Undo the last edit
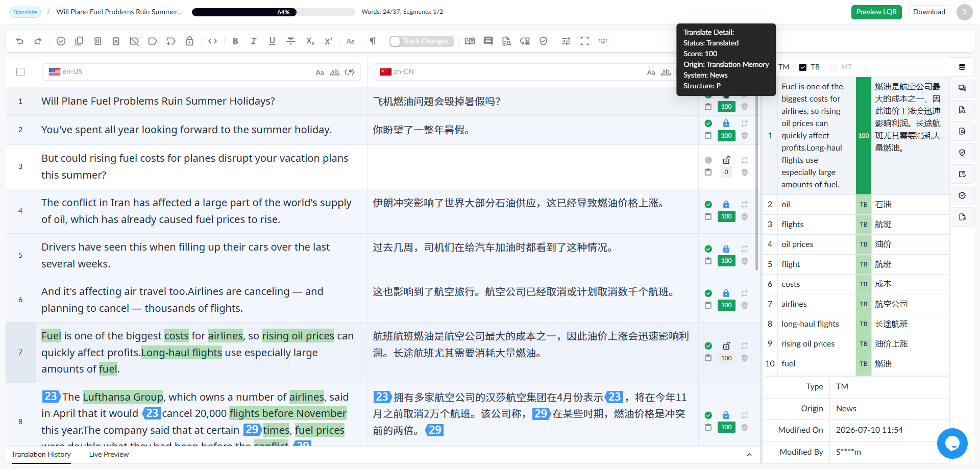The width and height of the screenshot is (980, 469). [20, 41]
